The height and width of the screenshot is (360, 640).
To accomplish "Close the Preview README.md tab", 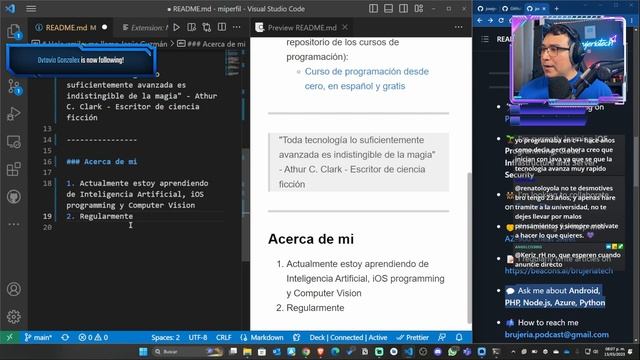I will 345,27.
